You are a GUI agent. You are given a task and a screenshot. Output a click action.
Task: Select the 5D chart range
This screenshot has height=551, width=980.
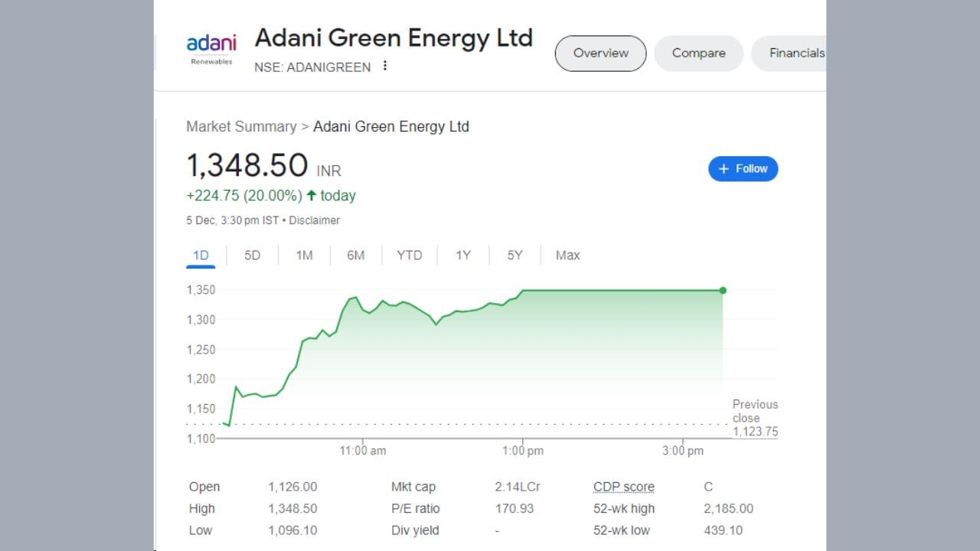click(252, 255)
